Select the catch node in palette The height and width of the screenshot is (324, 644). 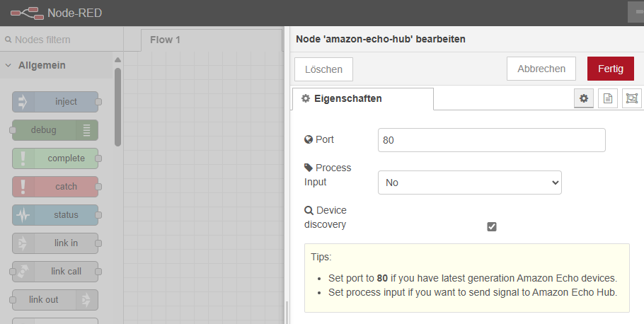pyautogui.click(x=55, y=187)
